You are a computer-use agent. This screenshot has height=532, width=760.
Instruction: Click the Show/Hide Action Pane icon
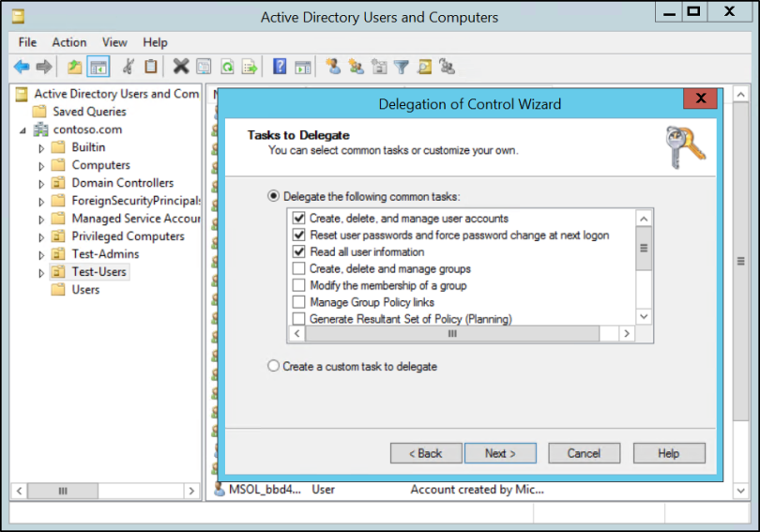[302, 67]
